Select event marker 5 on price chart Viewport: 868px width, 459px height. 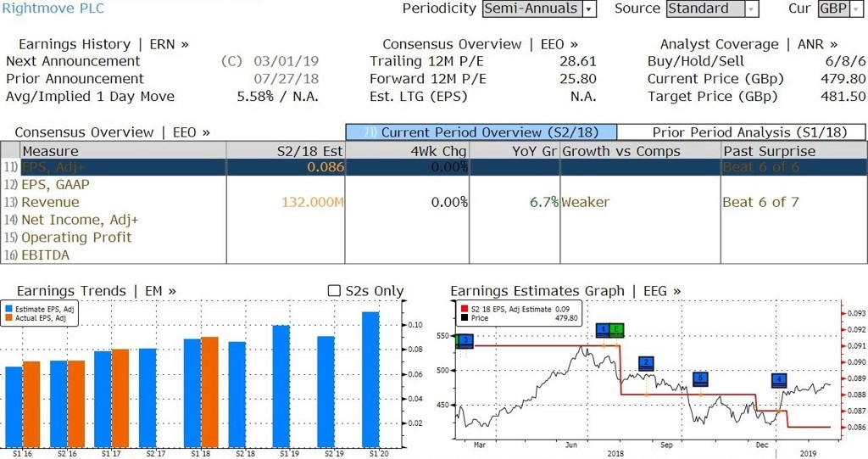(700, 378)
